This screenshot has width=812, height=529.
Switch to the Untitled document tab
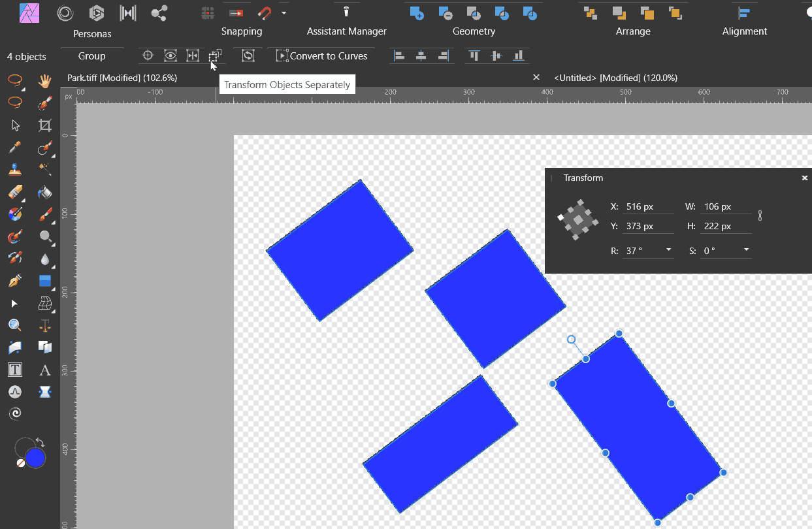click(615, 78)
